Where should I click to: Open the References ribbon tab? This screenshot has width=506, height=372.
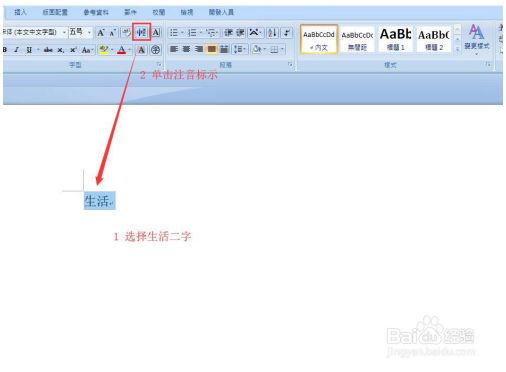[96, 12]
